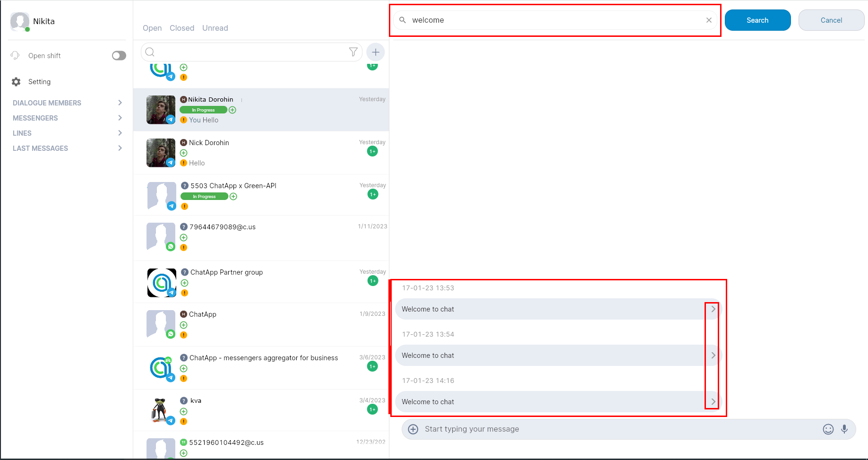The image size is (868, 460).
Task: Click the attachment plus icon in message field
Action: click(x=413, y=429)
